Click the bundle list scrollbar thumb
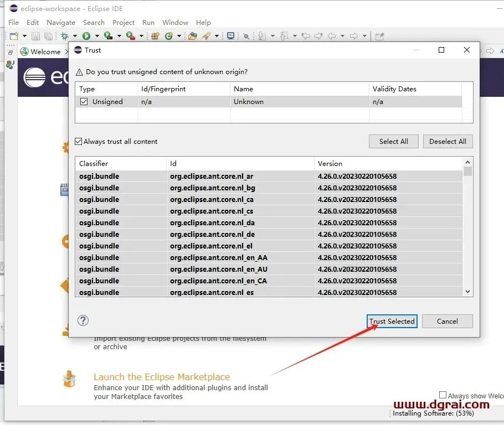504x425 pixels. pyautogui.click(x=467, y=171)
